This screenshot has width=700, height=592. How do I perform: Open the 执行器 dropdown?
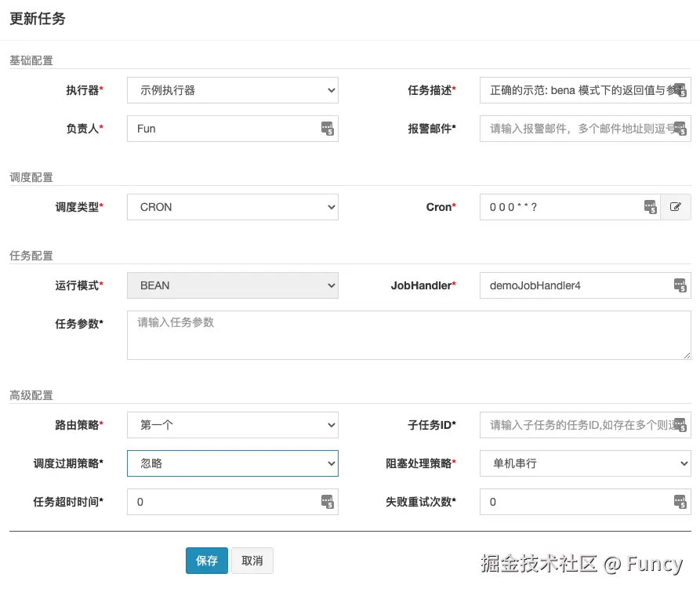tap(233, 90)
